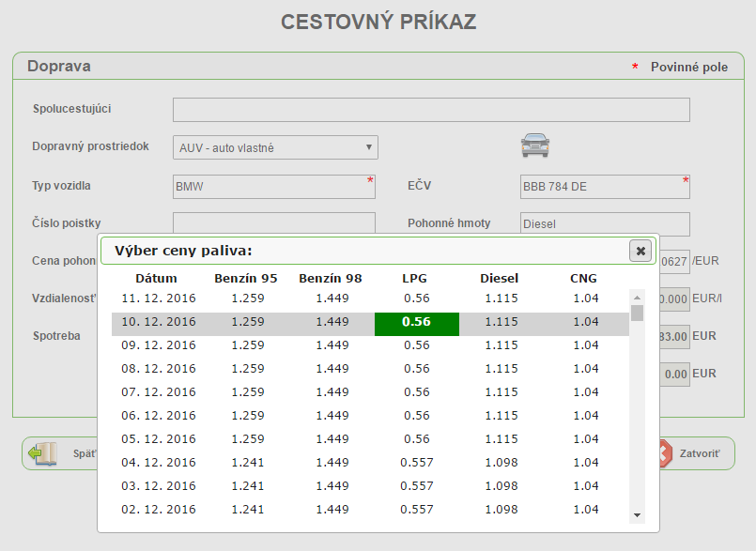The image size is (756, 551).
Task: Choose LPG price 0.56 for 08.12.2016
Action: (416, 369)
